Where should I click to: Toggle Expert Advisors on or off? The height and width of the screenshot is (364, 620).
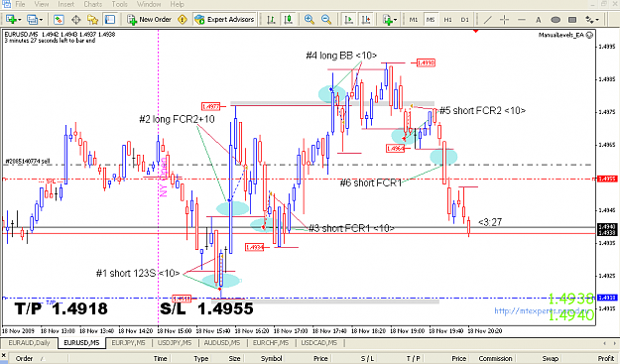(x=224, y=19)
